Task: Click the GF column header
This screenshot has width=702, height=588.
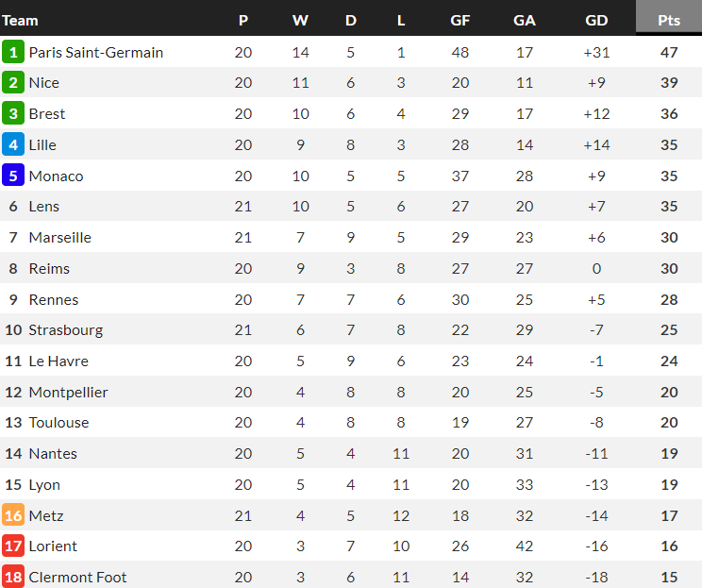Action: pos(460,20)
